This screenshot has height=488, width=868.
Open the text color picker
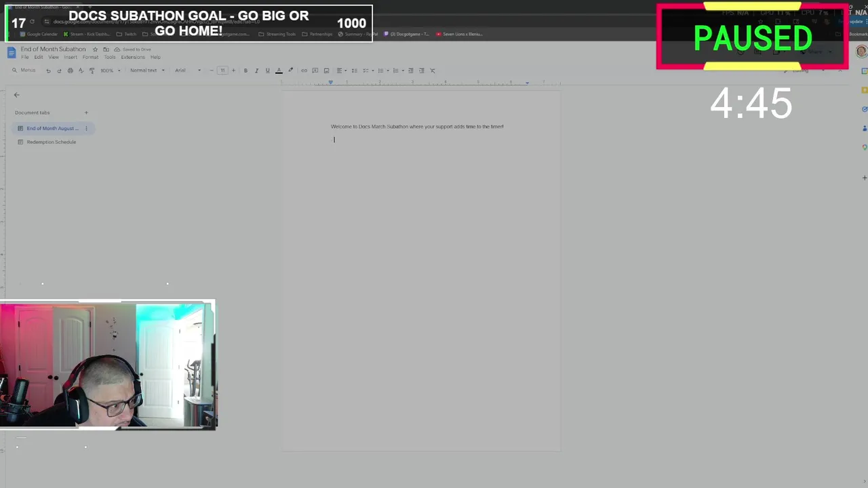279,70
